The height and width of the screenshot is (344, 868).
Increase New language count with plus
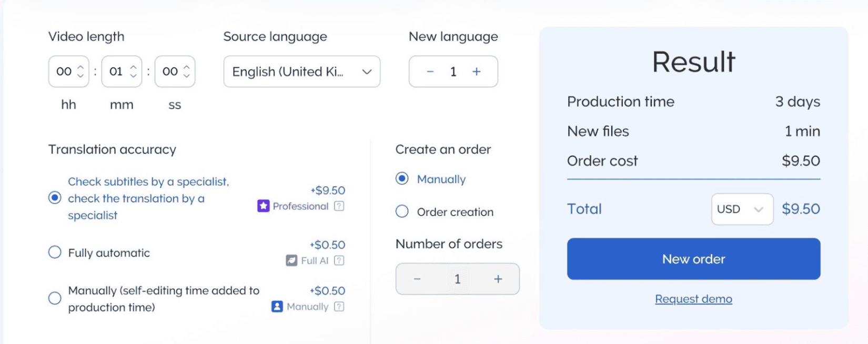(477, 72)
